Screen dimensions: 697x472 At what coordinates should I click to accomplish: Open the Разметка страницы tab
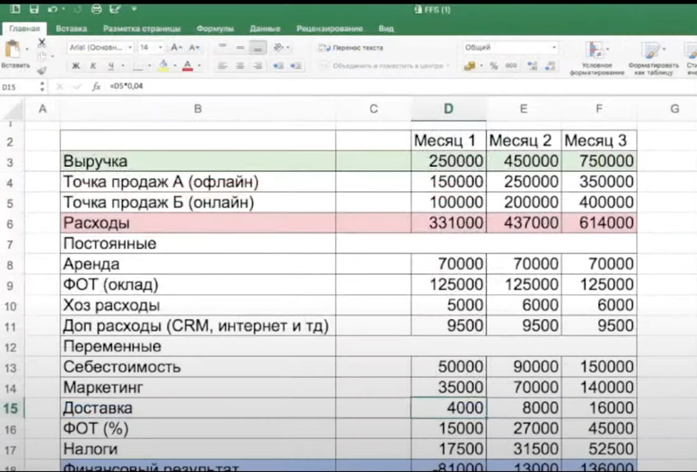(x=142, y=28)
